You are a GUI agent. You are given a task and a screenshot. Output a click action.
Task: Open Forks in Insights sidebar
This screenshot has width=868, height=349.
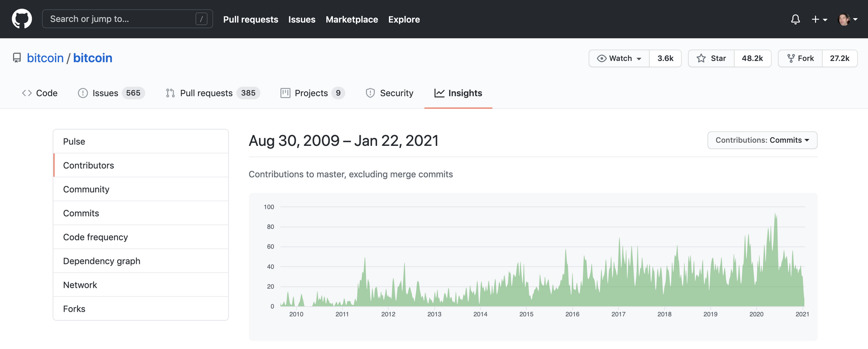[141, 309]
